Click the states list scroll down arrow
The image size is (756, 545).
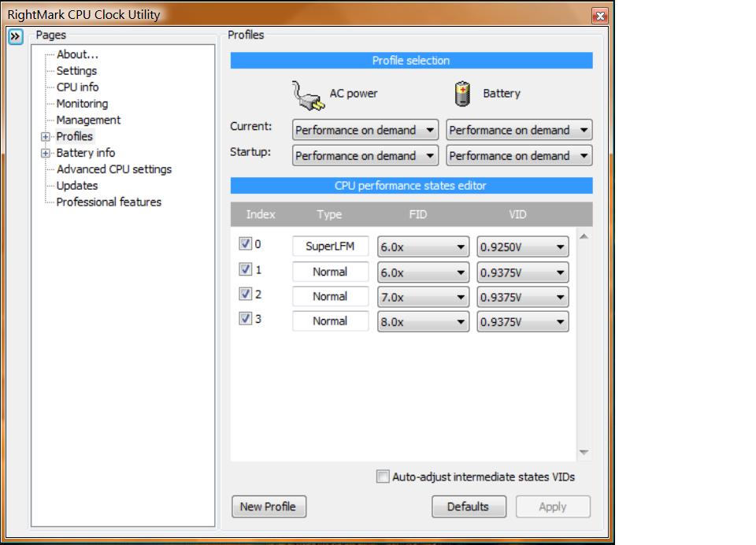point(584,452)
